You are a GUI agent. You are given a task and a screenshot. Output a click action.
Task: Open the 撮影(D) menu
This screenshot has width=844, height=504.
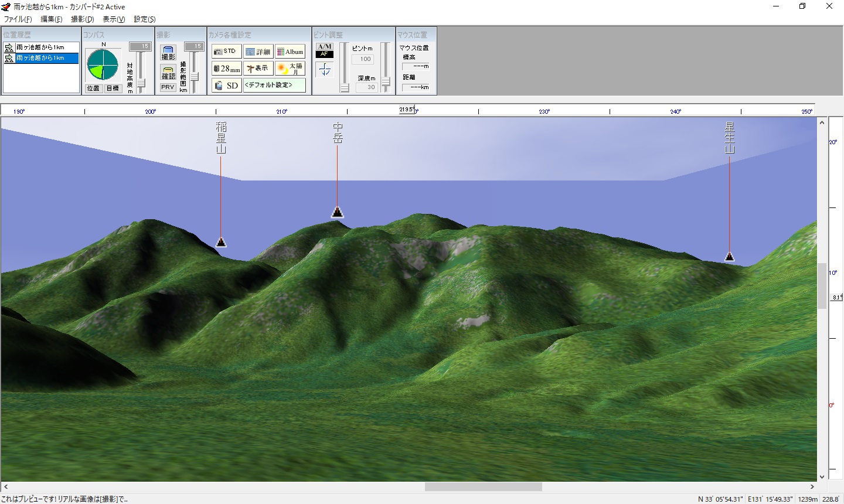[x=83, y=19]
